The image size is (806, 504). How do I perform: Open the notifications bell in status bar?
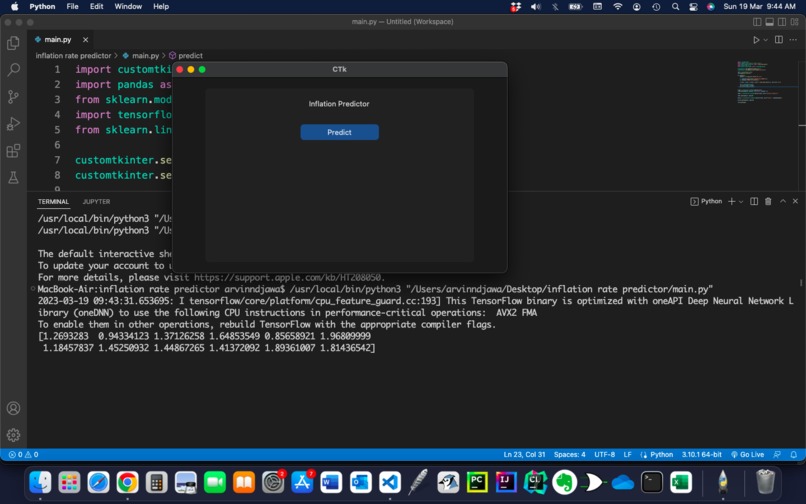coord(794,455)
